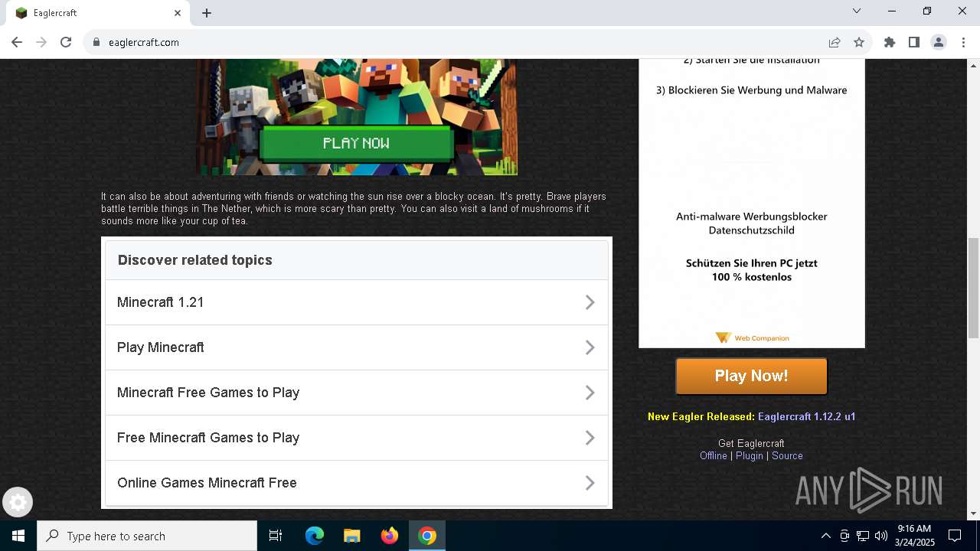Screen dimensions: 980x551
Task: Click chevron beside Minecraft Free Games to Play
Action: 590,393
